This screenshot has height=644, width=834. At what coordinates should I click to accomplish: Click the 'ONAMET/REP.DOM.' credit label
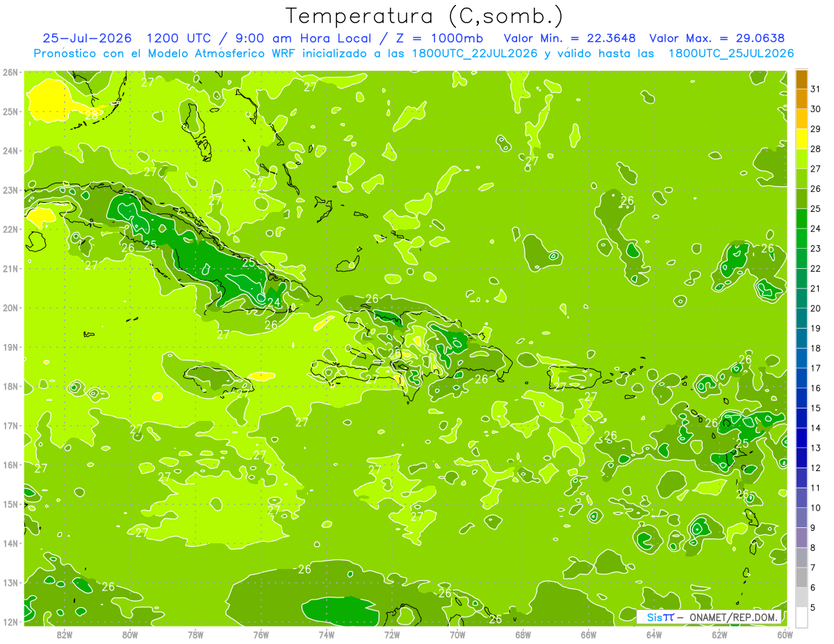[x=732, y=617]
